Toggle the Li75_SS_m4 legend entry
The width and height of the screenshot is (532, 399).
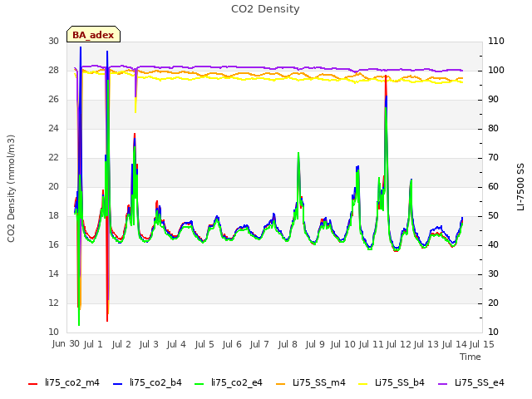(310, 382)
